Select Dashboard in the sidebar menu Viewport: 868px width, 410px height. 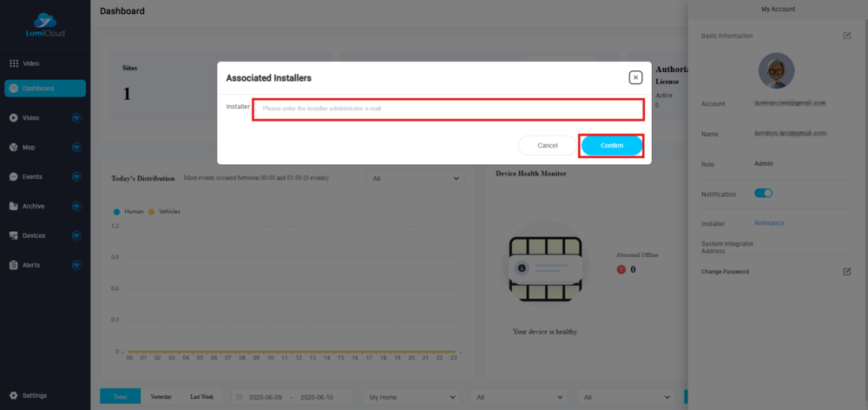click(x=45, y=89)
